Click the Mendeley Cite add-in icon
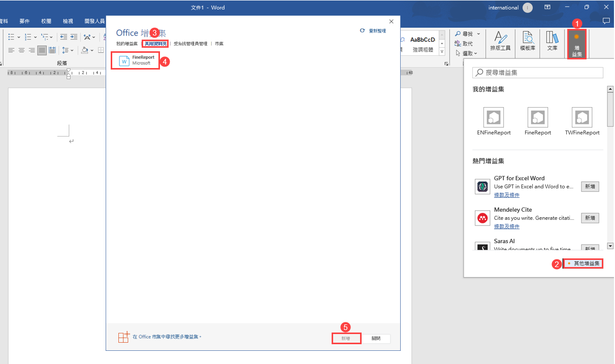The width and height of the screenshot is (615, 364). point(482,218)
